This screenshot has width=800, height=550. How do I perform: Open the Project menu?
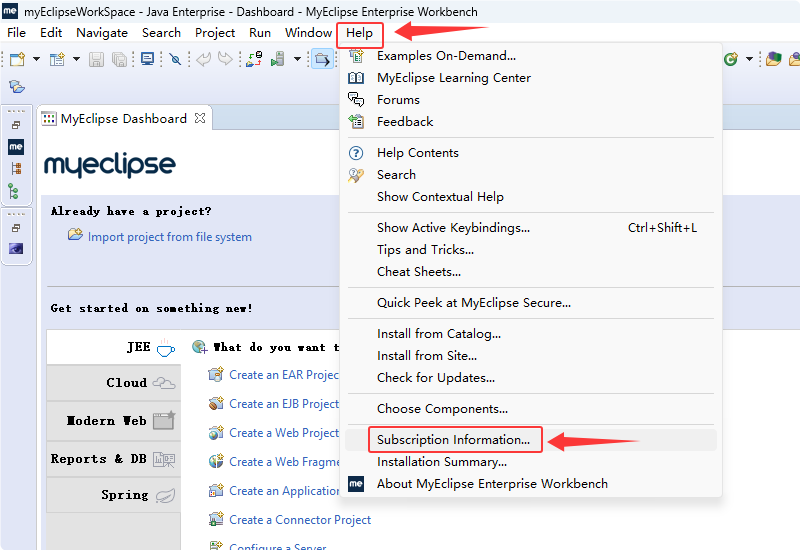[215, 33]
